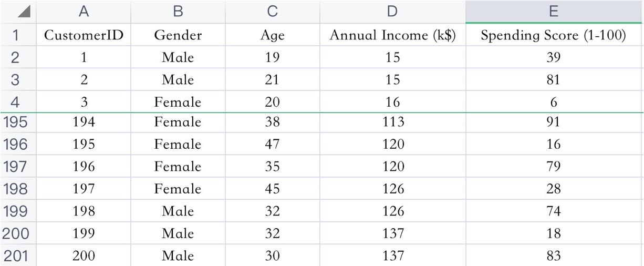Click the Gender header cell
The height and width of the screenshot is (266, 644).
(x=178, y=35)
